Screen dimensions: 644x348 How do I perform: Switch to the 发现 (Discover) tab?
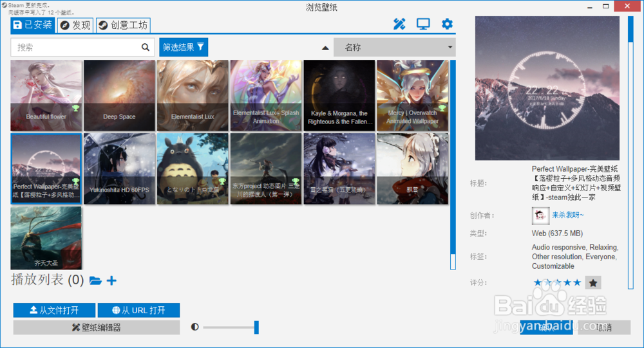[75, 26]
